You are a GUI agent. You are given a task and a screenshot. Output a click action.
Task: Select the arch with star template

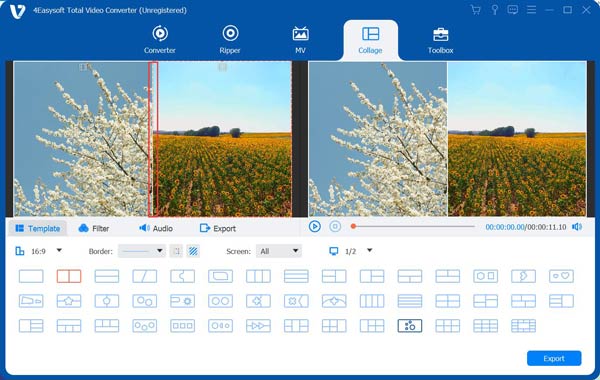tap(334, 301)
